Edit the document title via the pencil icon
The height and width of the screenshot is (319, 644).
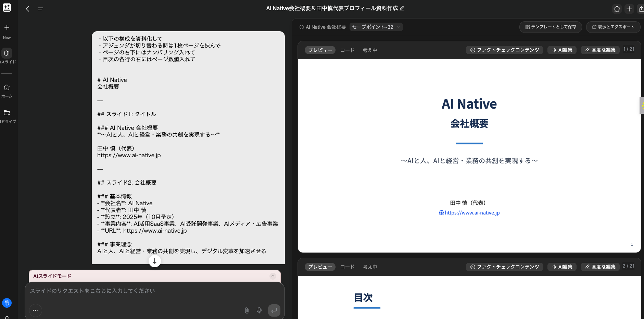402,8
